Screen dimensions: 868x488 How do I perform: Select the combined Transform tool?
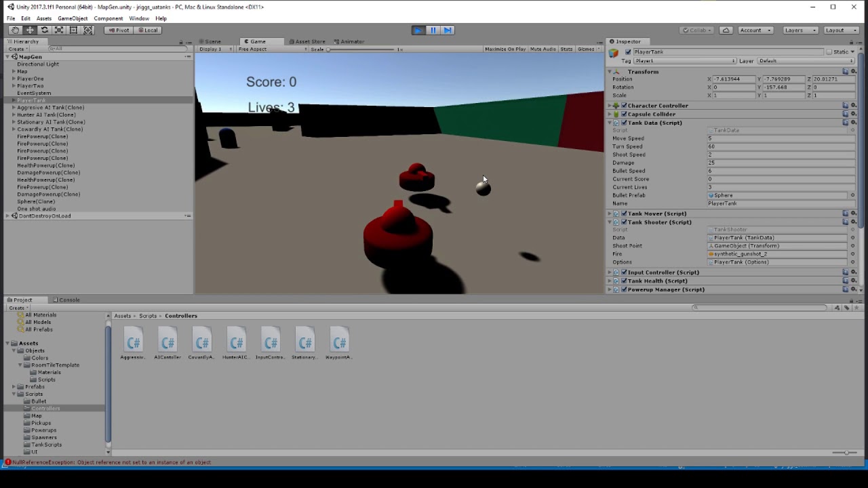[x=88, y=30]
